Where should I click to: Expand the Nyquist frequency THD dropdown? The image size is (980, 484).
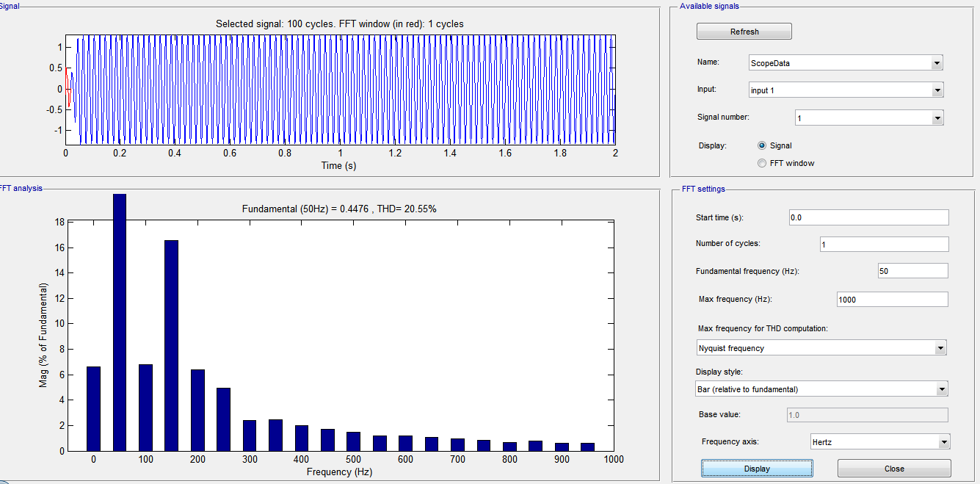pyautogui.click(x=821, y=348)
